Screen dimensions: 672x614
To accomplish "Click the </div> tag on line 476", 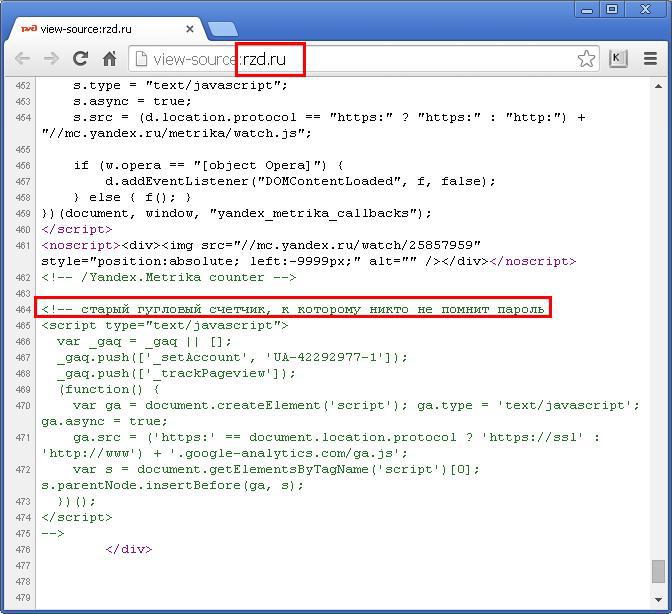I will tap(129, 549).
